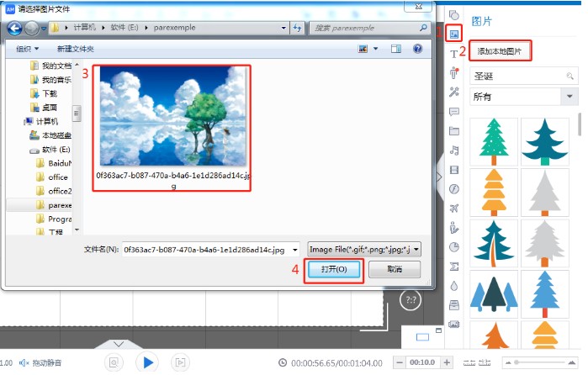This screenshot has width=588, height=375.
Task: Select the three-tree blue cluster image
Action: click(494, 293)
